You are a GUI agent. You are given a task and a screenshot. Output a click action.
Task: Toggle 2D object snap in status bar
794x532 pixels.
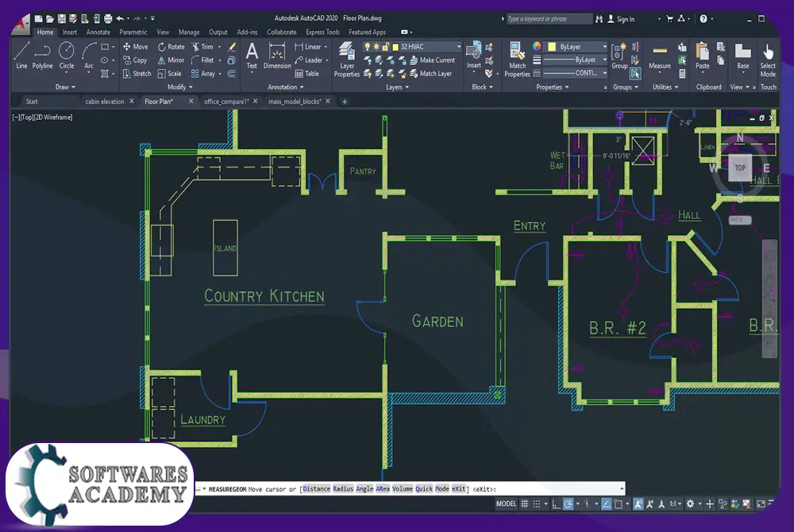(x=619, y=503)
